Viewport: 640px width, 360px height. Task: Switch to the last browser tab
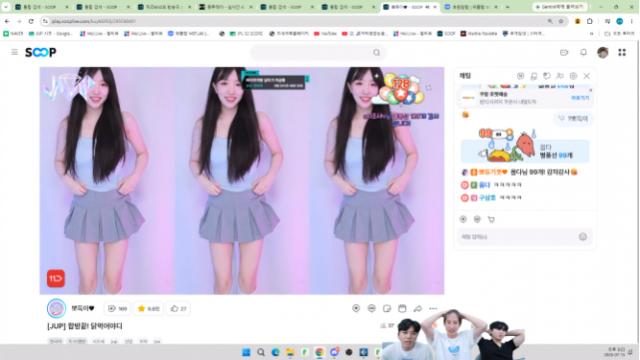[471, 7]
